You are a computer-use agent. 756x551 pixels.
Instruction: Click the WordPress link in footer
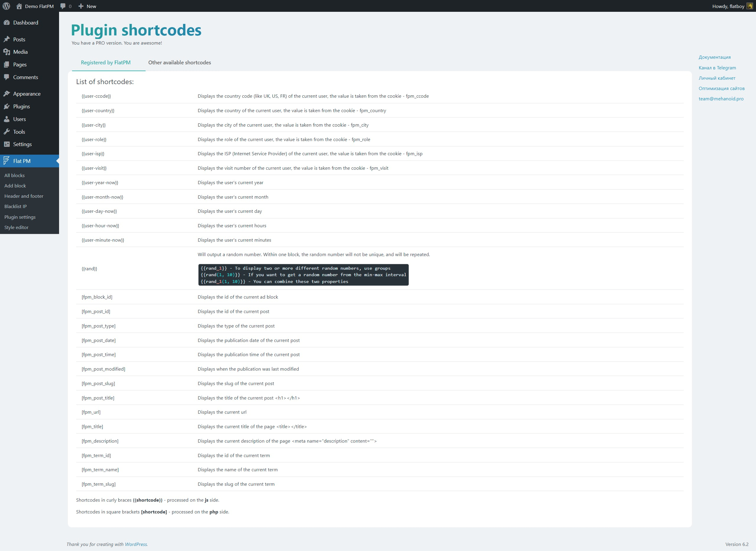pos(136,544)
